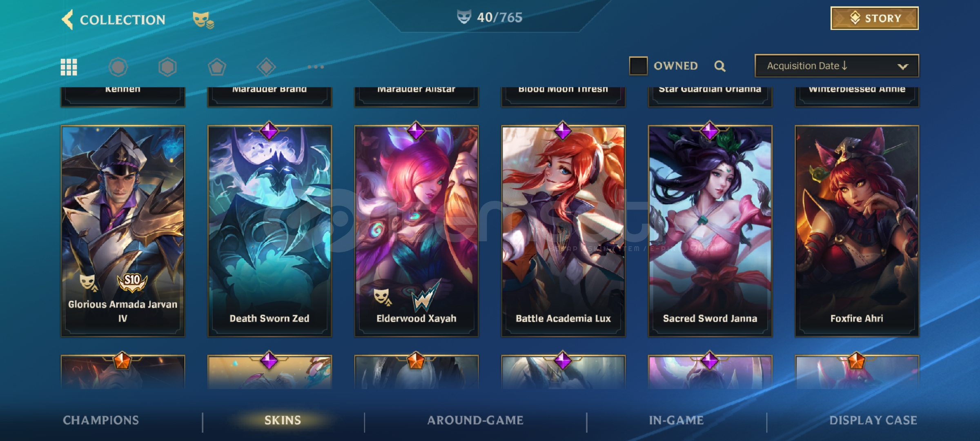
Task: Switch to the Champions tab
Action: click(x=101, y=420)
